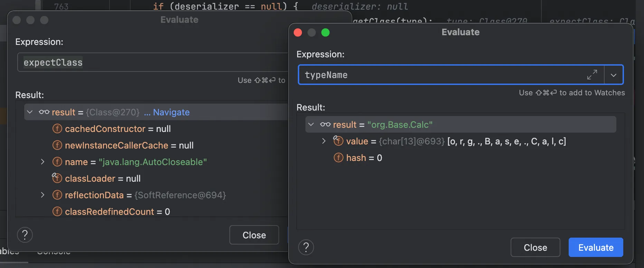Click the newInstanceCallerCache field icon
The width and height of the screenshot is (644, 268).
(57, 145)
